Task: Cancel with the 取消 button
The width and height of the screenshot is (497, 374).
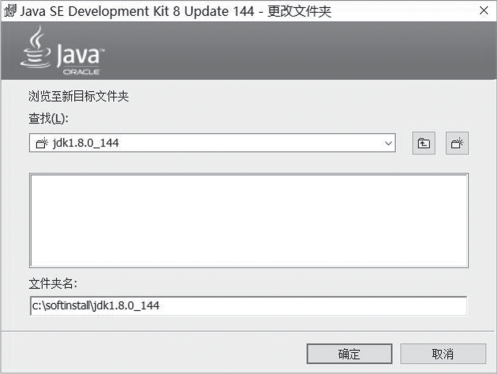Action: point(443,354)
